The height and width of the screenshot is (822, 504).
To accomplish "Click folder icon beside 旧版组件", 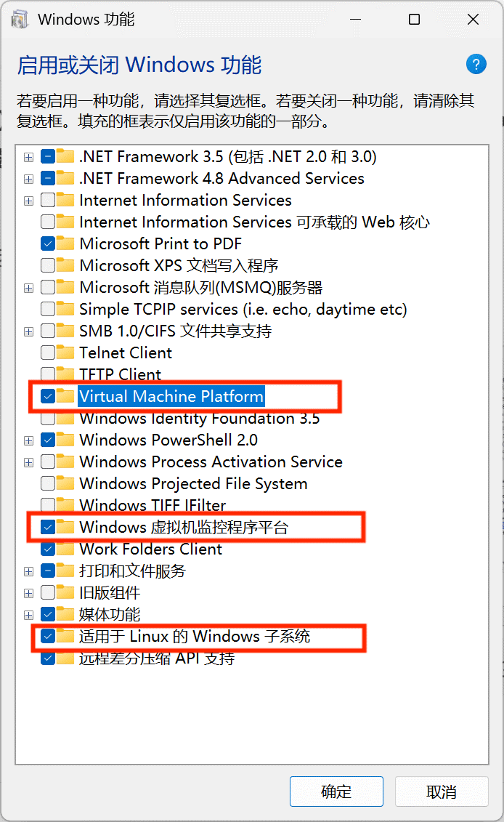I will click(x=65, y=592).
